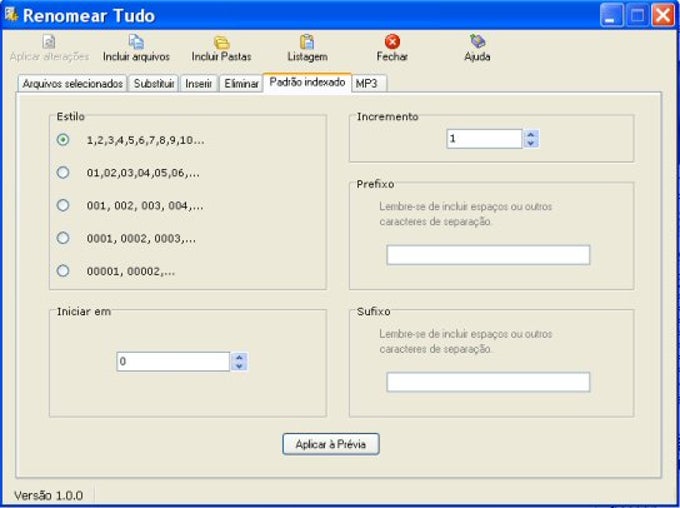Screen dimensions: 680x508
Task: Click the Incluir Pastas toolbar label
Action: pyautogui.click(x=222, y=57)
